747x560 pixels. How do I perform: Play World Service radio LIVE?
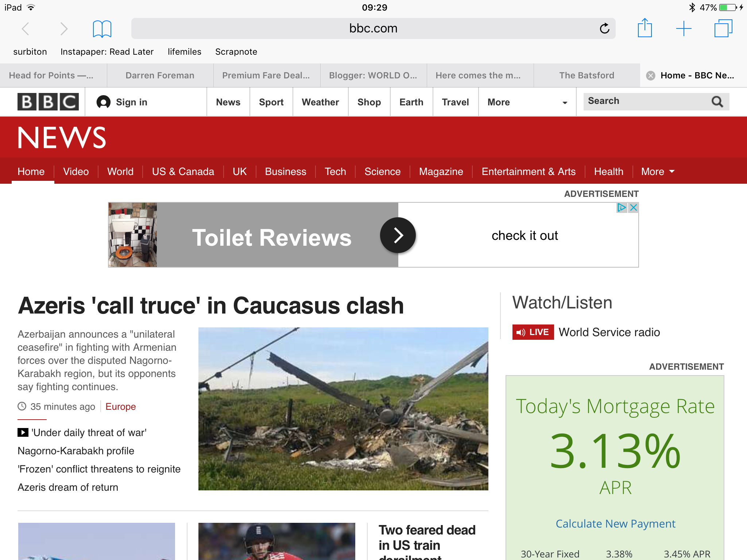[533, 332]
